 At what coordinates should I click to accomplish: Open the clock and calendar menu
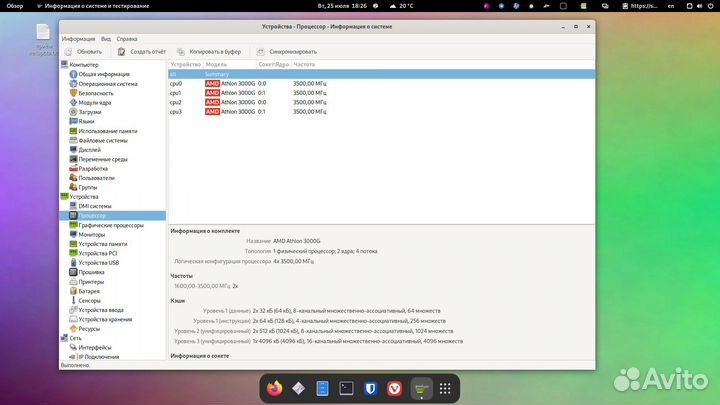click(x=342, y=6)
